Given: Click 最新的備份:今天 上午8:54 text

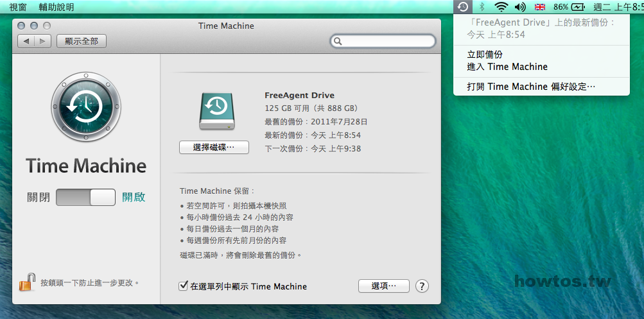Looking at the screenshot, I should pyautogui.click(x=313, y=135).
